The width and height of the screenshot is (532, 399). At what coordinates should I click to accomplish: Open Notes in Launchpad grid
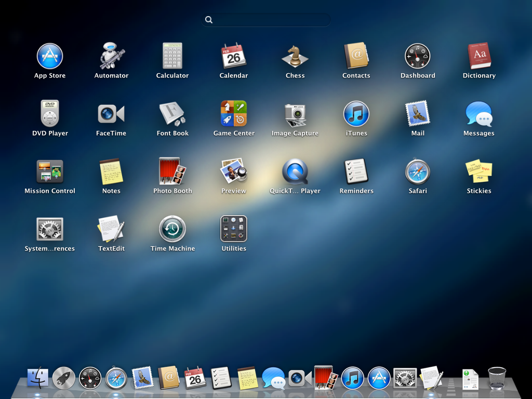111,171
